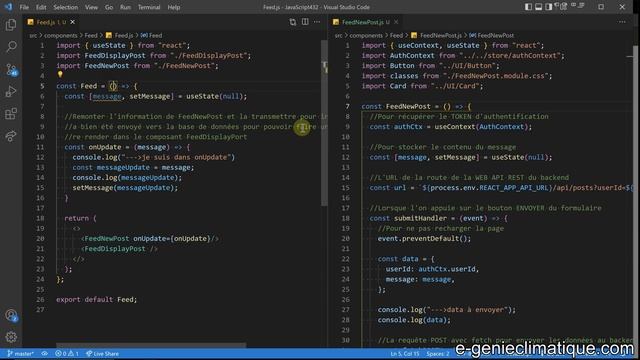
Task: Open the File menu
Action: point(24,7)
